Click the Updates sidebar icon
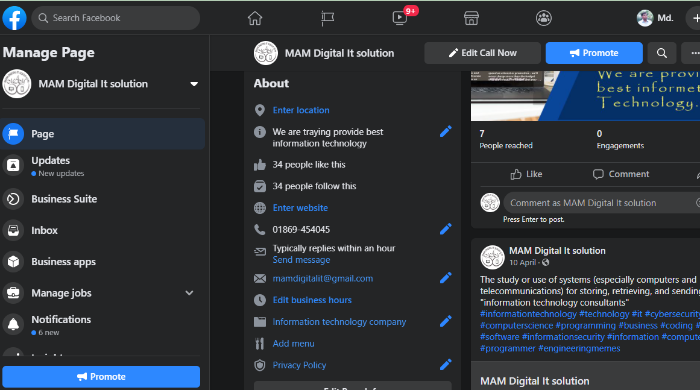Screen dimensions: 700x390 [x=13, y=166]
